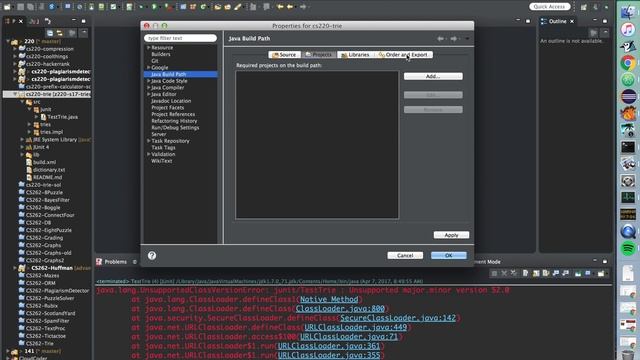The height and width of the screenshot is (360, 640).
Task: Click the New Java Class icon
Action: [x=202, y=7]
